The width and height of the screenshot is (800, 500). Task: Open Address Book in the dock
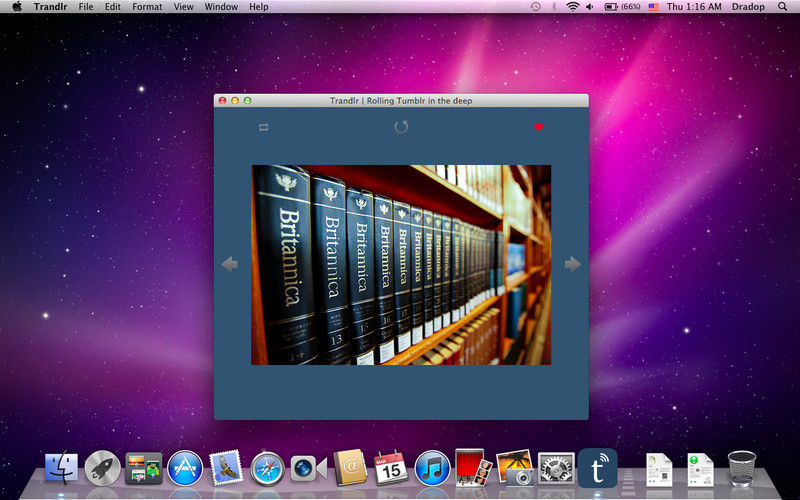pos(350,467)
